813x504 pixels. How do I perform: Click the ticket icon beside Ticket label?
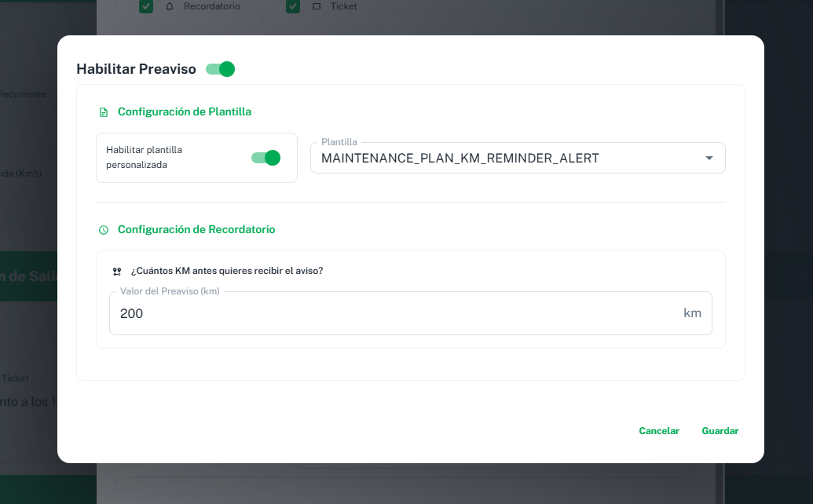pos(317,6)
